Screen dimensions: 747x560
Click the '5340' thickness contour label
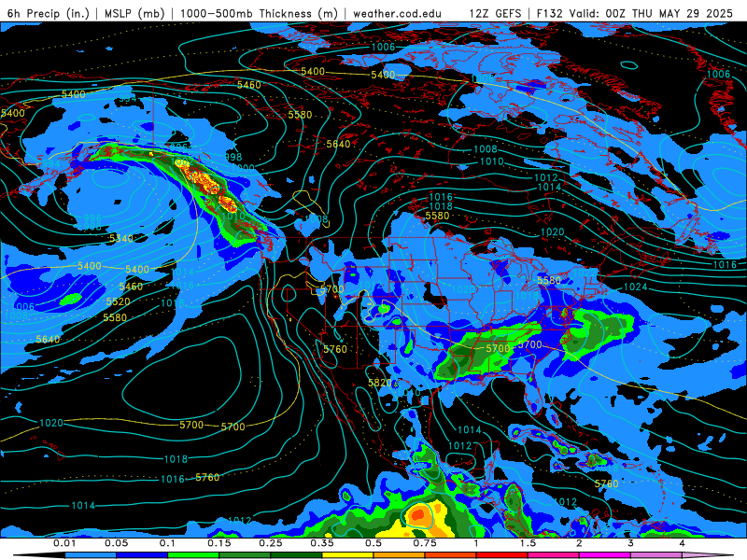coord(121,238)
